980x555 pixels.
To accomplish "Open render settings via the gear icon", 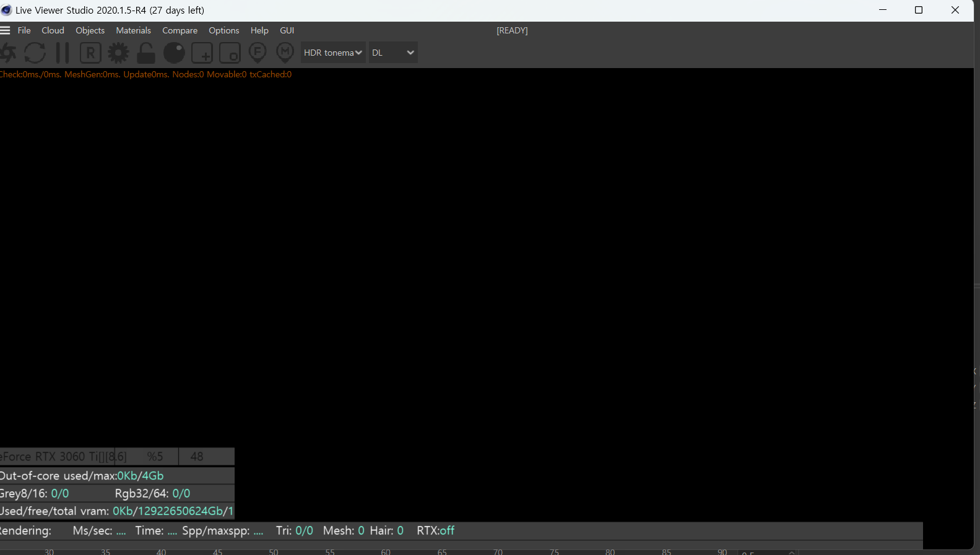I will 118,53.
